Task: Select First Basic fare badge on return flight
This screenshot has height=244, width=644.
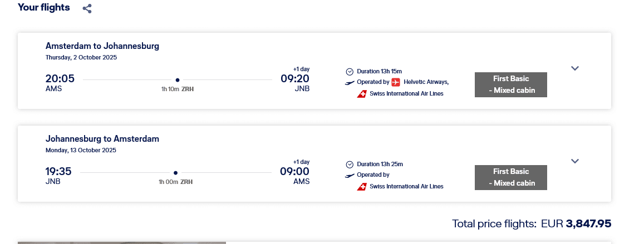Action: point(510,177)
